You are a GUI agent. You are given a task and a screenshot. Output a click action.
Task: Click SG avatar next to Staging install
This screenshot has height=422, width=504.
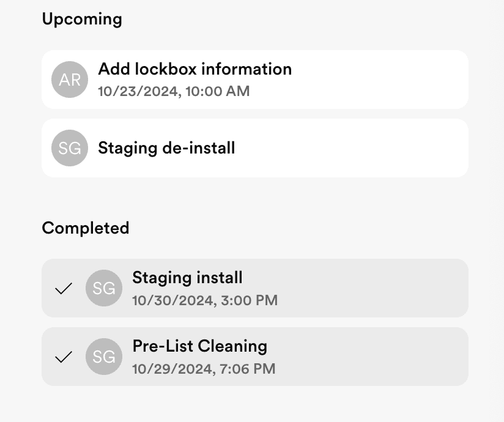coord(104,288)
